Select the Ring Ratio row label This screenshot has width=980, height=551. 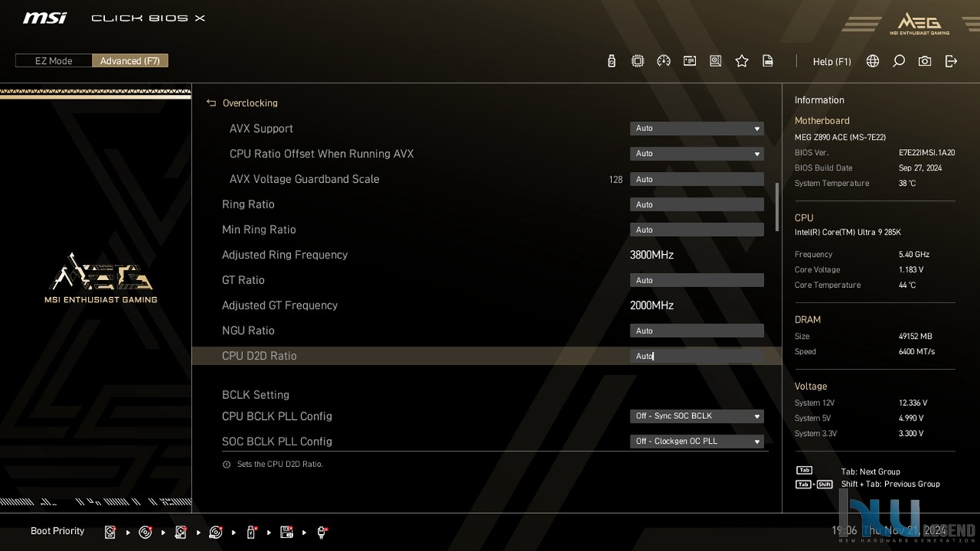248,205
